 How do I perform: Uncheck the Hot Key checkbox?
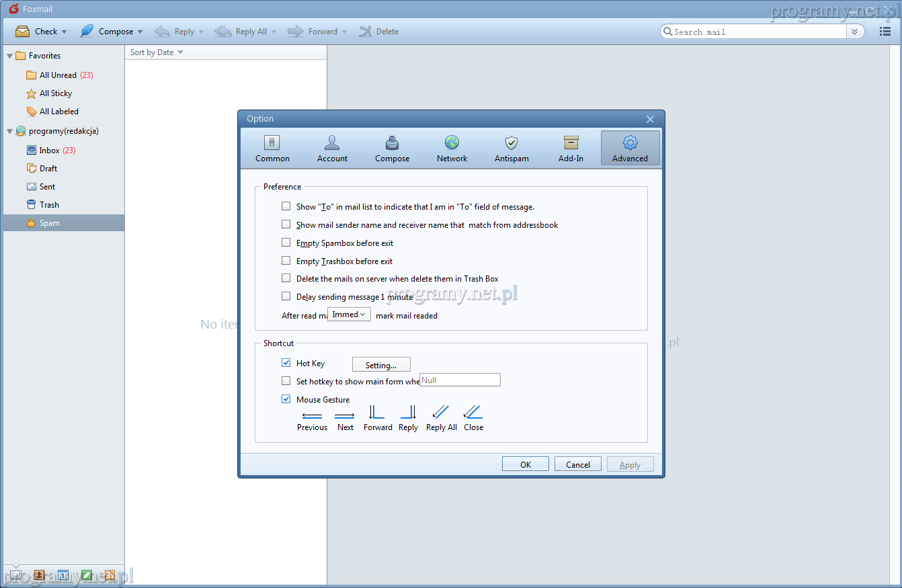286,363
